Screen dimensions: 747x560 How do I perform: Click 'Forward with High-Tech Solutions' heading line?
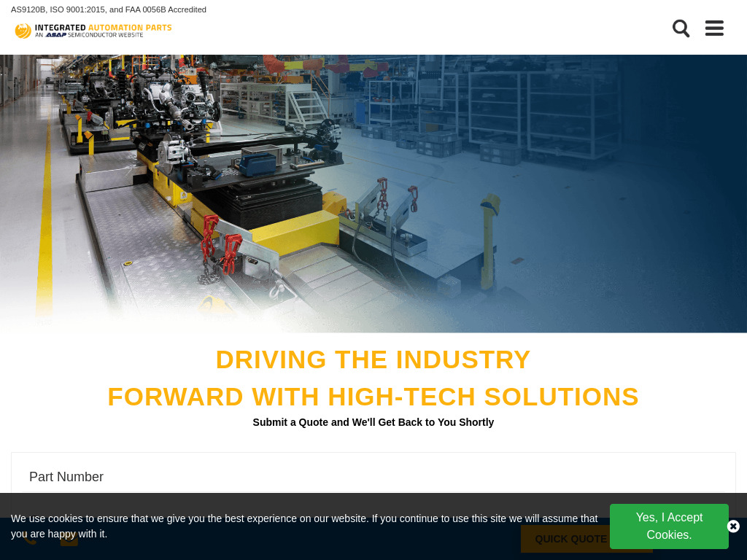click(373, 397)
